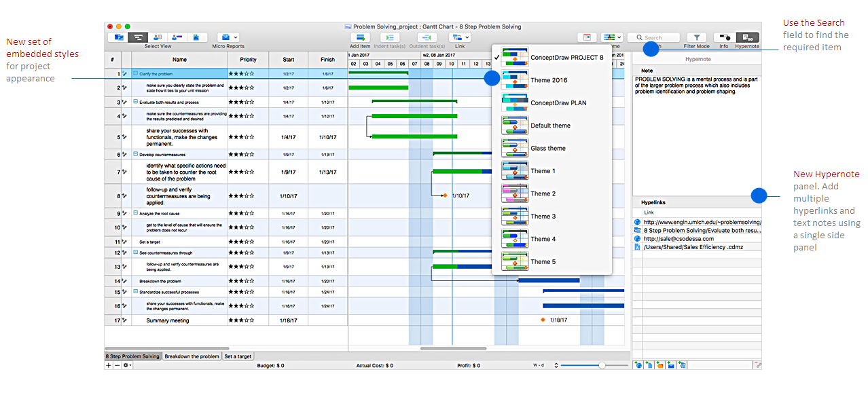Select the Theme 3 thumbnail
This screenshot has height=393, width=868.
[515, 217]
